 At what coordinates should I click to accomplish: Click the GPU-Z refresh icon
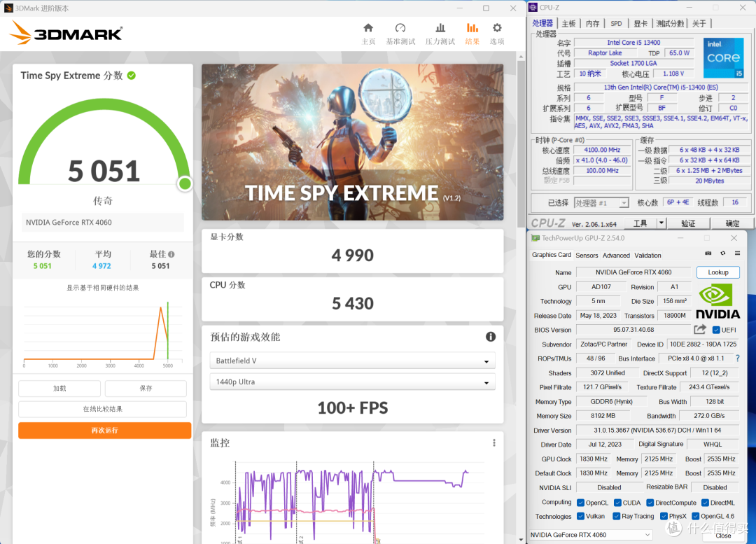pyautogui.click(x=722, y=253)
